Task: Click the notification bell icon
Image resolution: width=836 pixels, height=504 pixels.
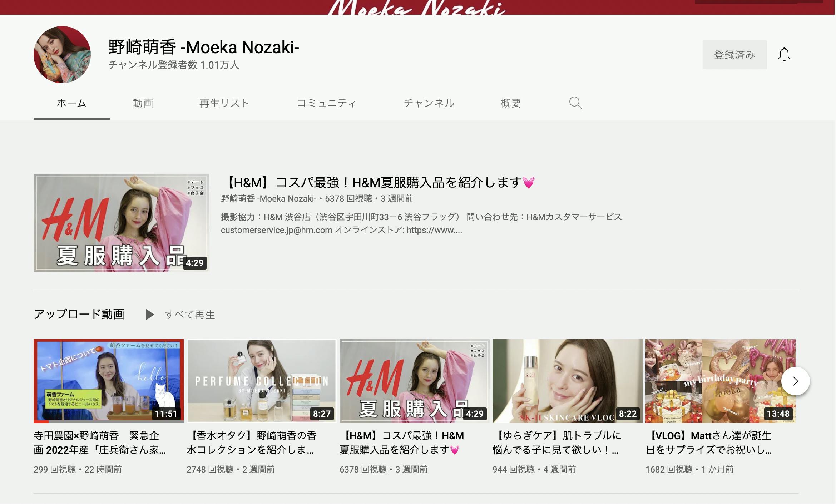Action: pos(784,55)
